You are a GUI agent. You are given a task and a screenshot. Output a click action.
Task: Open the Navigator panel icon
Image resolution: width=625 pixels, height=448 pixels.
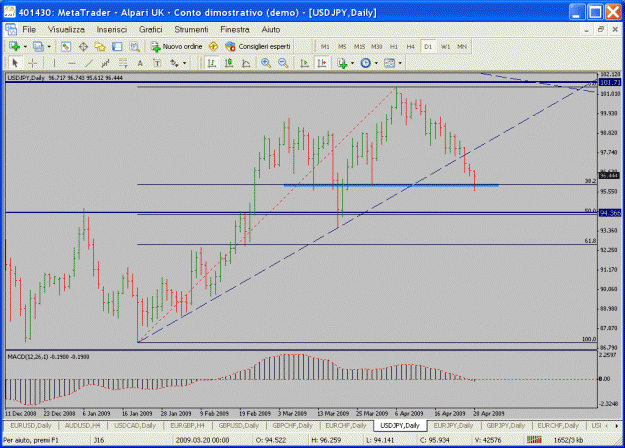point(100,47)
